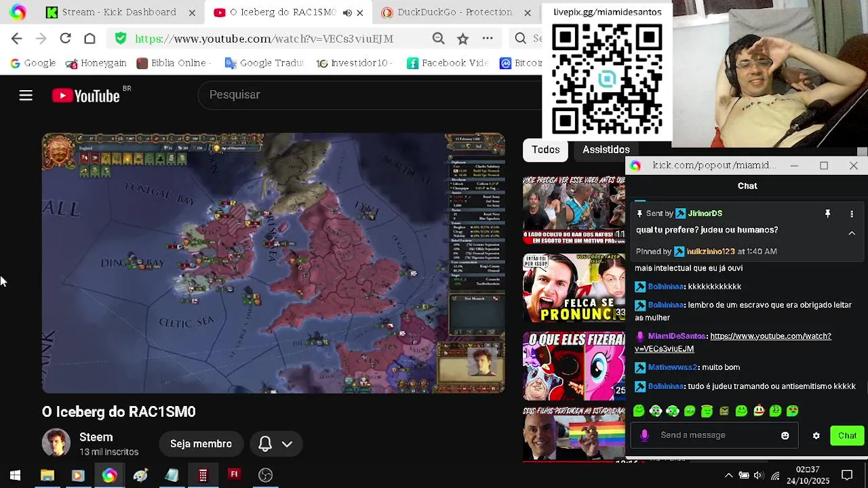Collapse the pinned message chevron

852,233
